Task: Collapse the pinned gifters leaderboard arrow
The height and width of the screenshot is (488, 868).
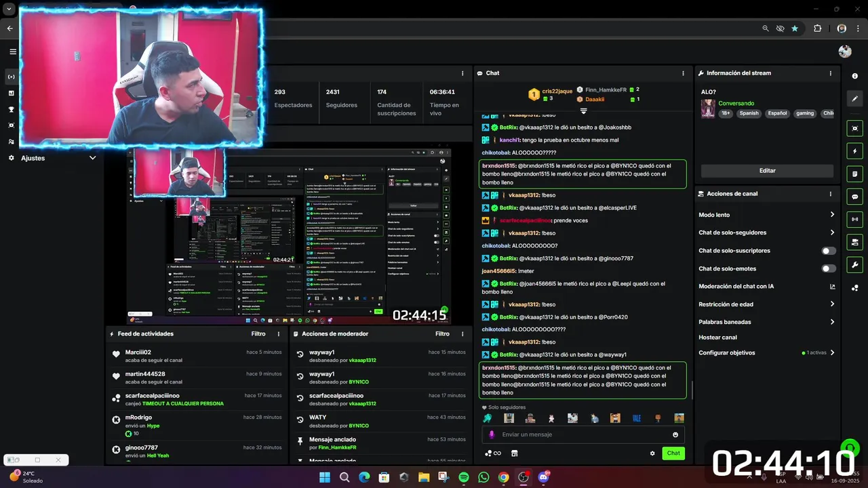Action: tap(583, 110)
